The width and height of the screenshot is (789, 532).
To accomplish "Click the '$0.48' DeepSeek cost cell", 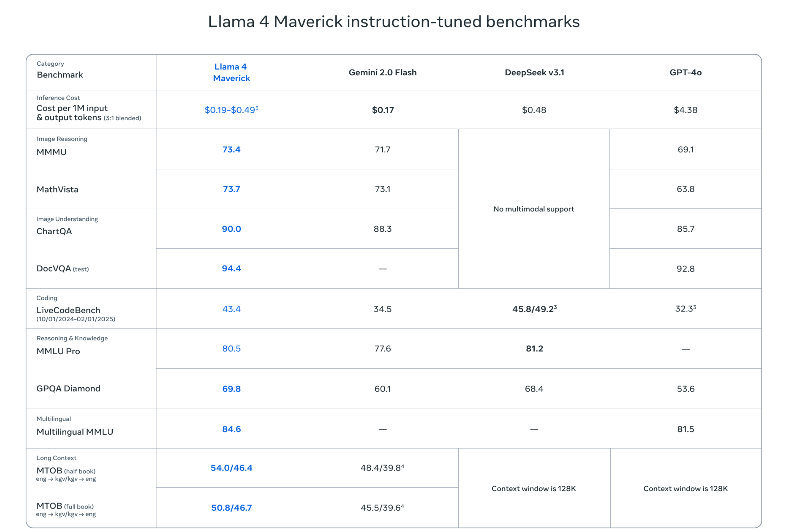I will pos(534,110).
